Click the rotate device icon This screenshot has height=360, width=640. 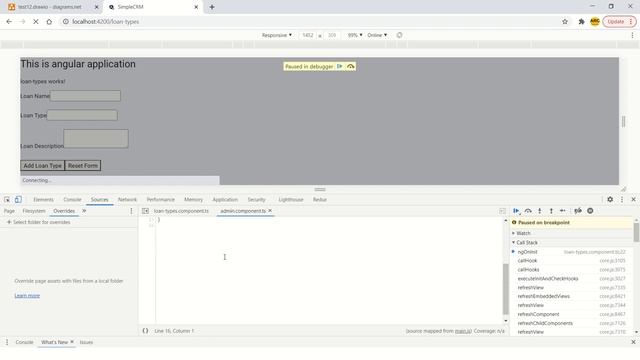(399, 35)
